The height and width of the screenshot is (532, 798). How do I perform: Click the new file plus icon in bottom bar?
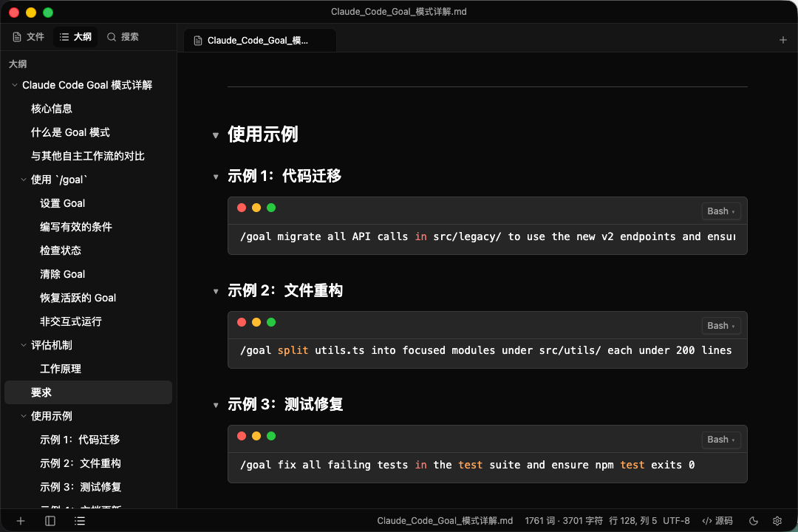tap(21, 521)
